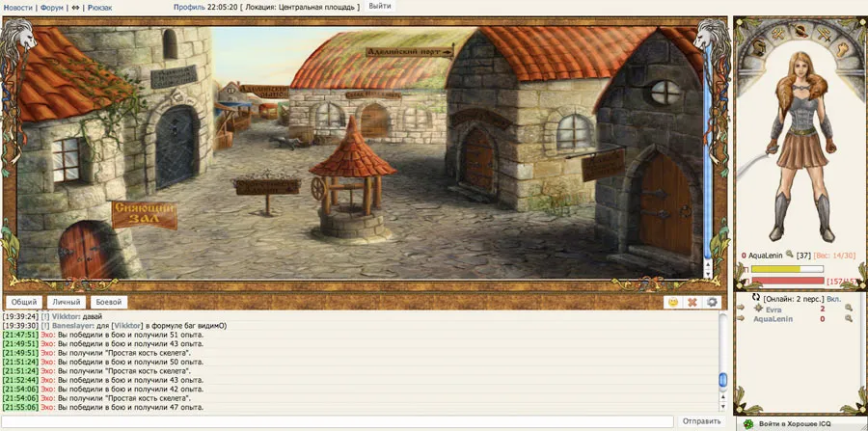Click the 21:52:44 chat message

point(103,380)
